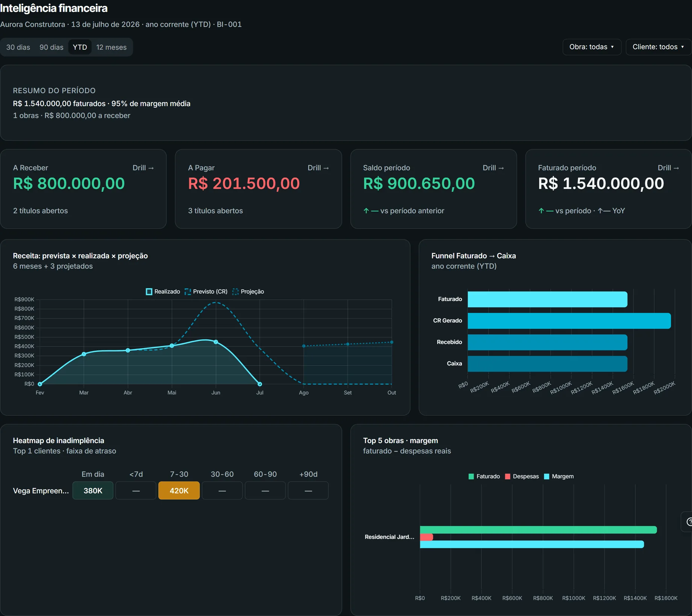Click the cyan Margem bar for Residencial Jard...
The image size is (692, 616).
(x=532, y=544)
